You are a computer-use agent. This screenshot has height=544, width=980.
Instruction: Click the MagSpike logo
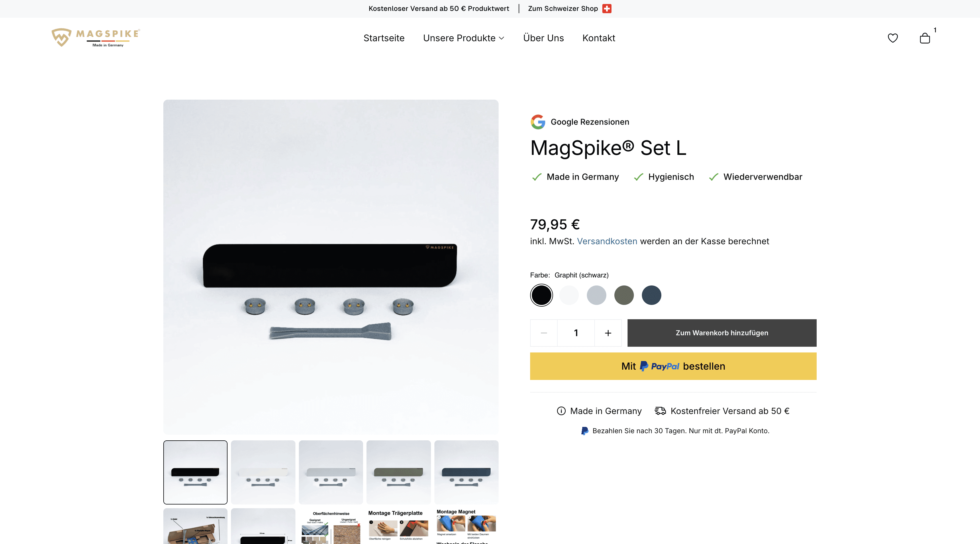tap(95, 37)
